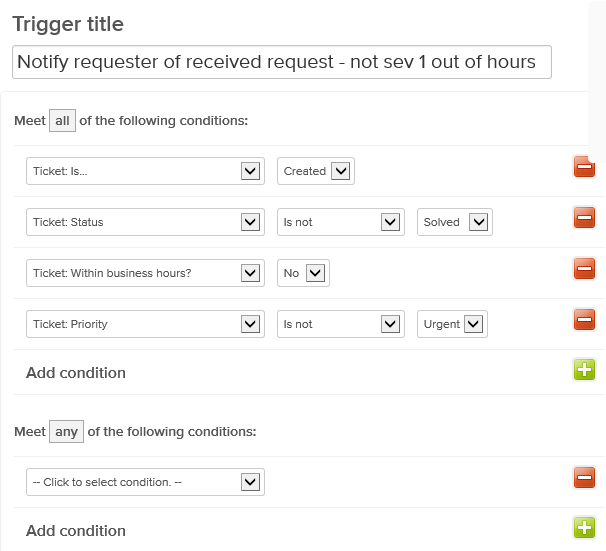Remove the Ticket: Priority condition row
This screenshot has height=551, width=606.
[584, 320]
